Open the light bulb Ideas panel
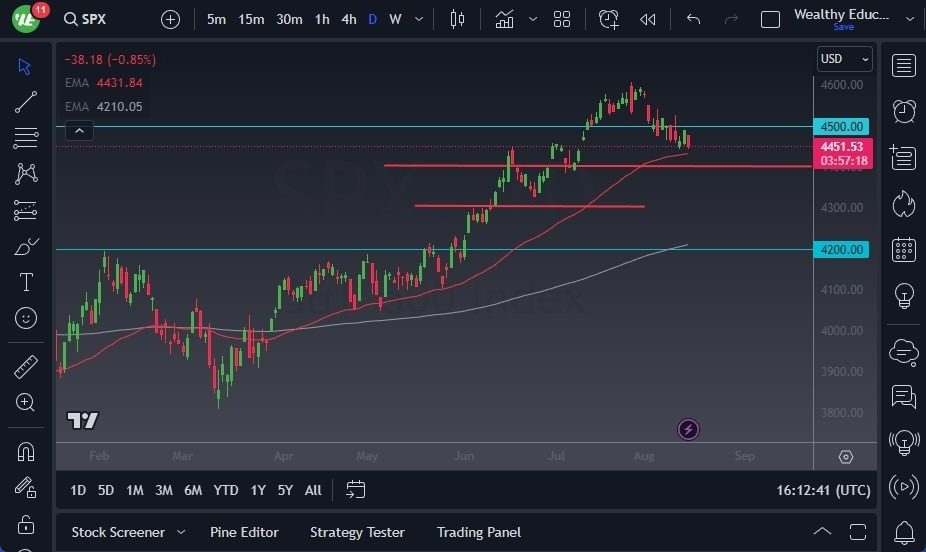 click(904, 296)
